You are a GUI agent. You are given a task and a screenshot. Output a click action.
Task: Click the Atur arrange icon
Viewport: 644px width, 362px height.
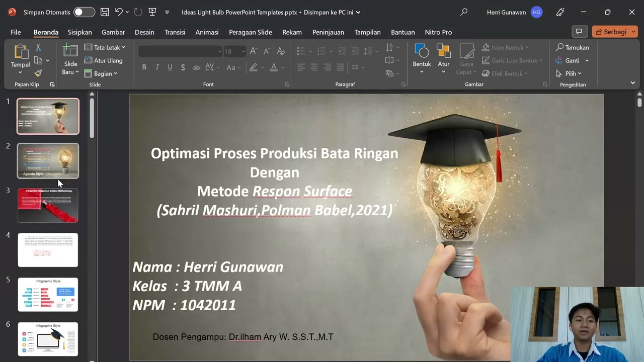[443, 51]
